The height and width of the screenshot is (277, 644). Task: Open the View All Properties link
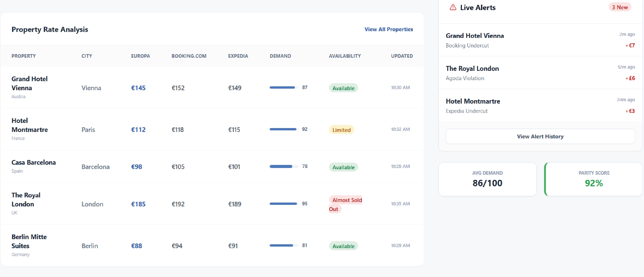tap(389, 29)
